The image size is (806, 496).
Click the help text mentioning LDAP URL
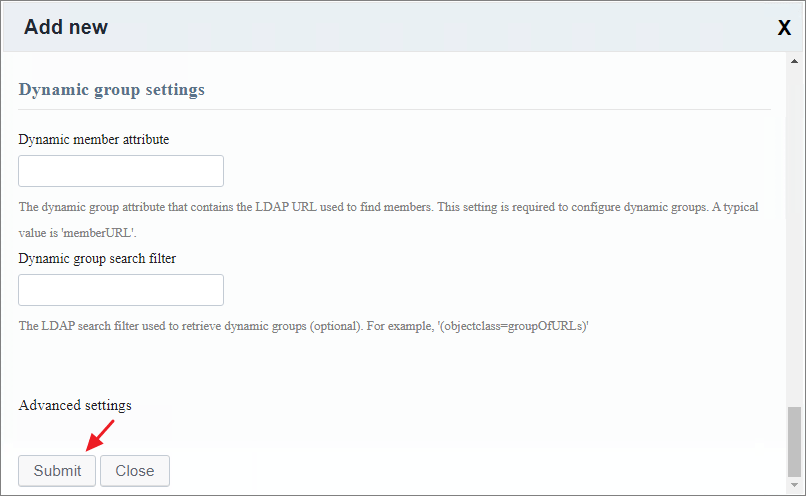pyautogui.click(x=300, y=207)
